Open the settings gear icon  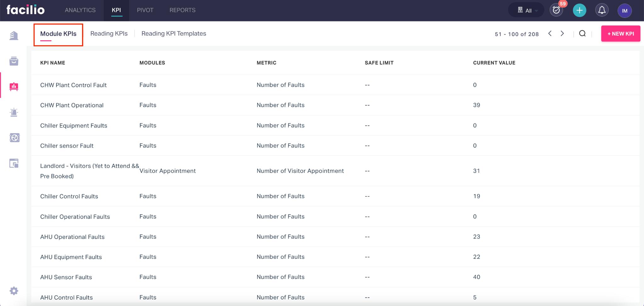tap(14, 291)
